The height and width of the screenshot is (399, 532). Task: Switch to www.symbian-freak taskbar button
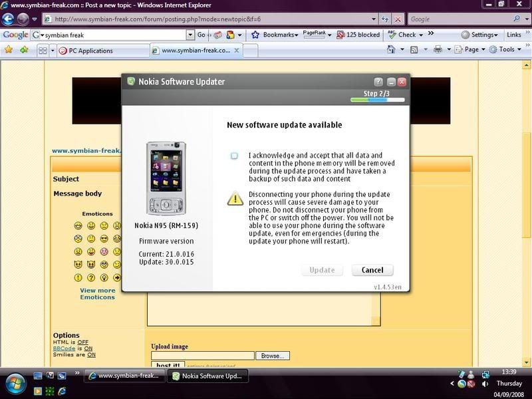(124, 376)
